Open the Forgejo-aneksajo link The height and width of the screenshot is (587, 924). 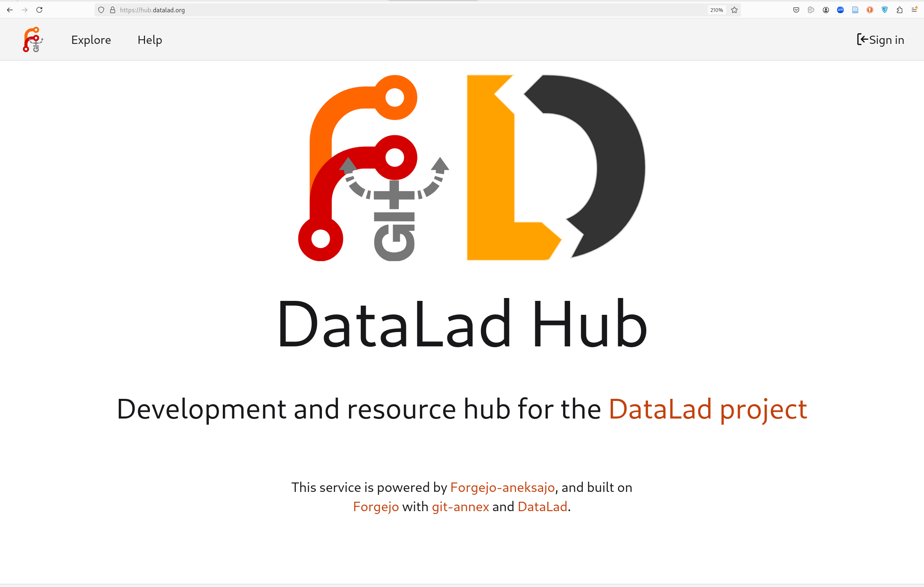[x=502, y=487]
